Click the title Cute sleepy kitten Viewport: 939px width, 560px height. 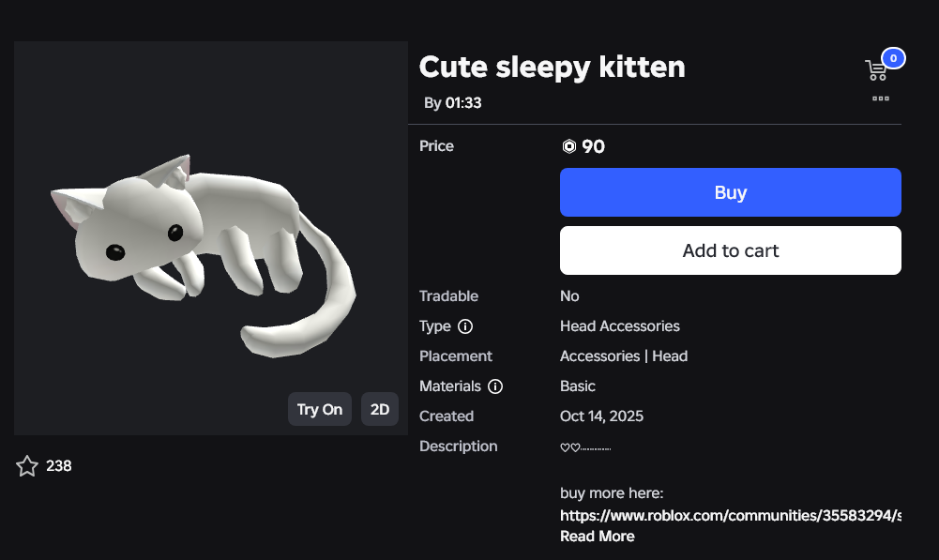coord(553,68)
